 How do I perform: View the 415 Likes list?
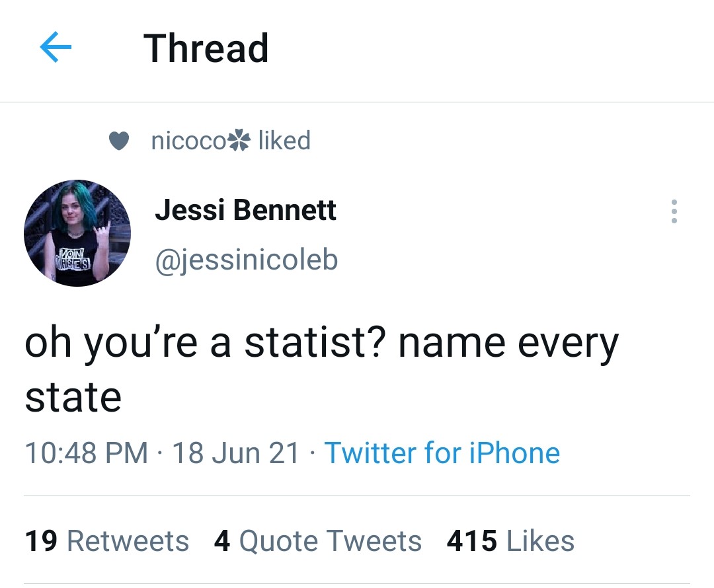click(510, 540)
